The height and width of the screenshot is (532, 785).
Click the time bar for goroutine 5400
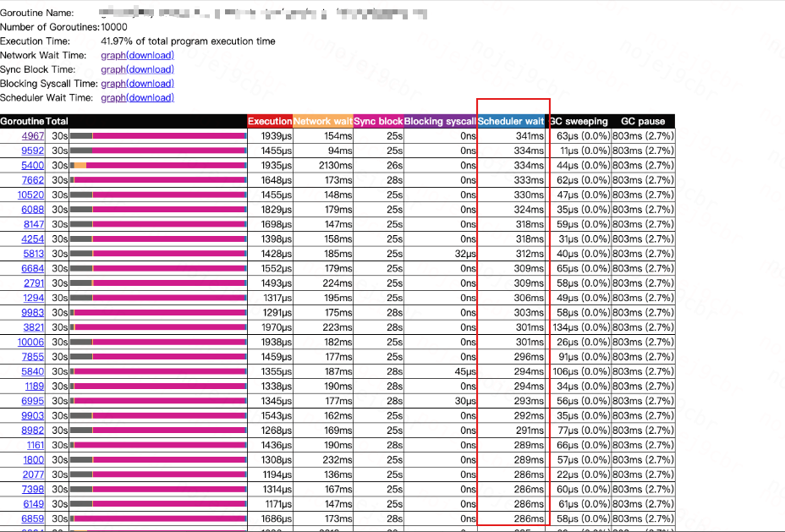tap(158, 165)
